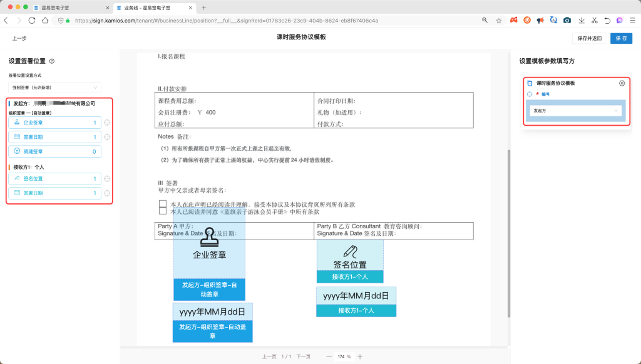Image resolution: width=641 pixels, height=364 pixels.
Task: Go to 上一页 previous page
Action: tap(269, 356)
